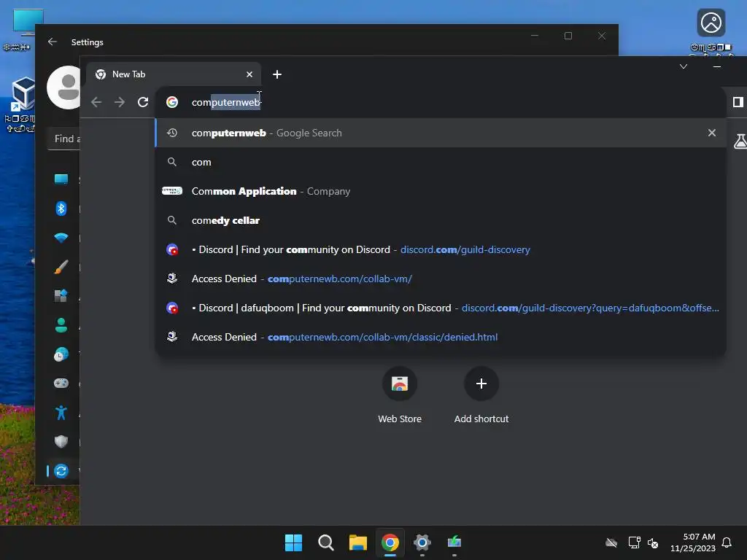Go back in the Settings window

[53, 42]
